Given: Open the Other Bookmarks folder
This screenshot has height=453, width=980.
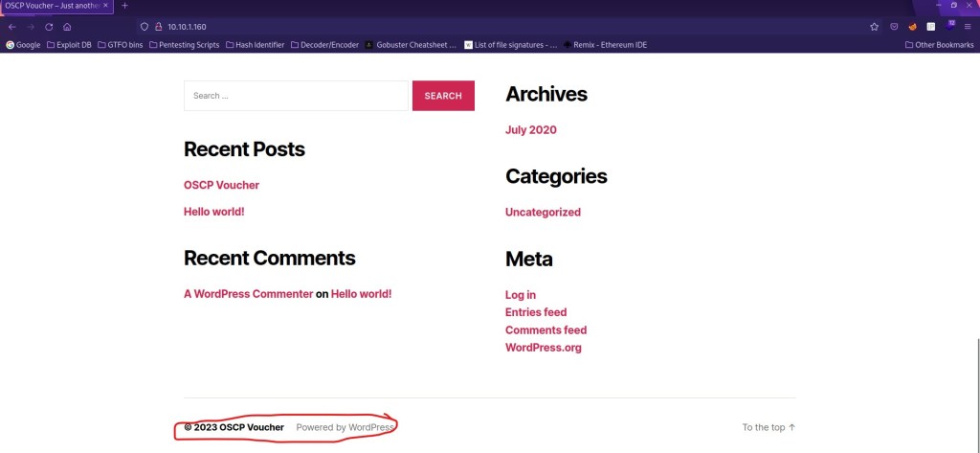Looking at the screenshot, I should 938,45.
